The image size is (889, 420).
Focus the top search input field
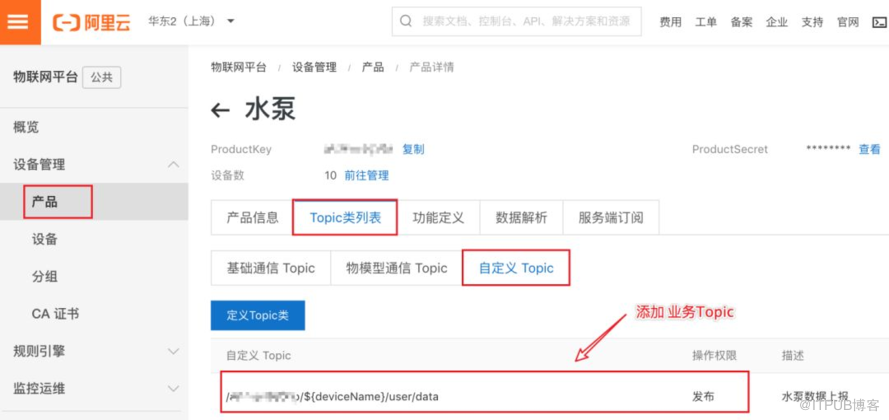517,22
